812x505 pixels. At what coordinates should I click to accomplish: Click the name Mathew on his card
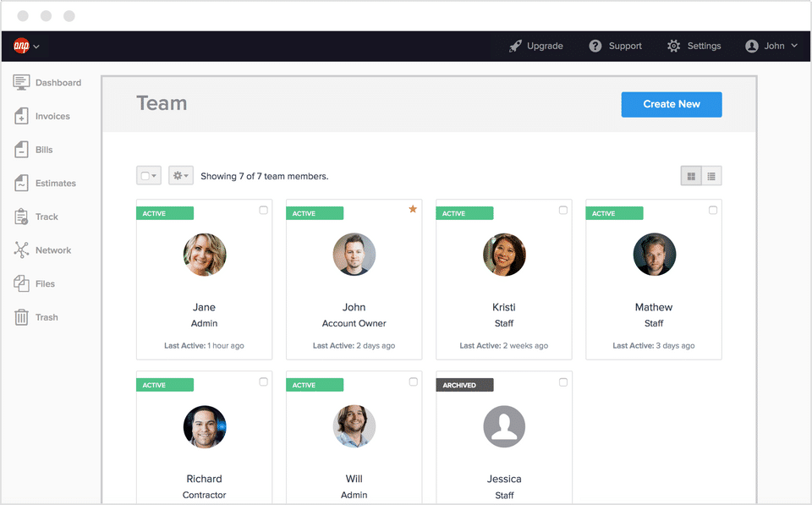coord(654,307)
